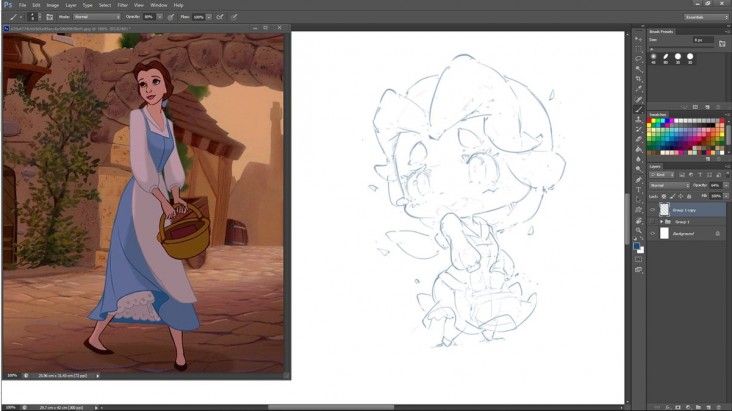Click the delete layer trash icon
732x411 pixels.
[x=719, y=407]
